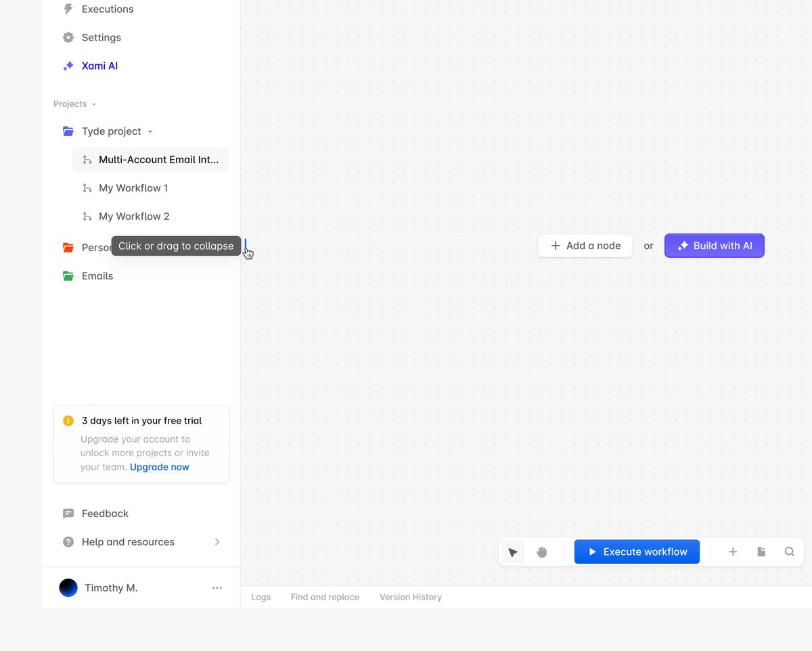Click the plus icon in canvas toolbar
Viewport: 812px width, 651px height.
tap(733, 552)
